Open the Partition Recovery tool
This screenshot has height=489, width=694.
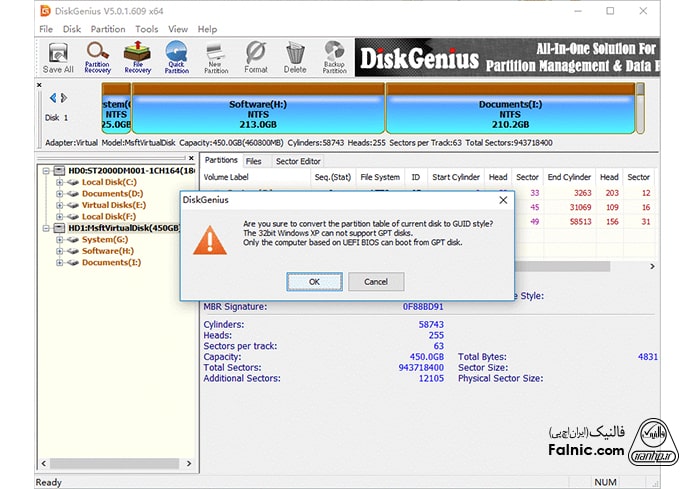(x=98, y=57)
